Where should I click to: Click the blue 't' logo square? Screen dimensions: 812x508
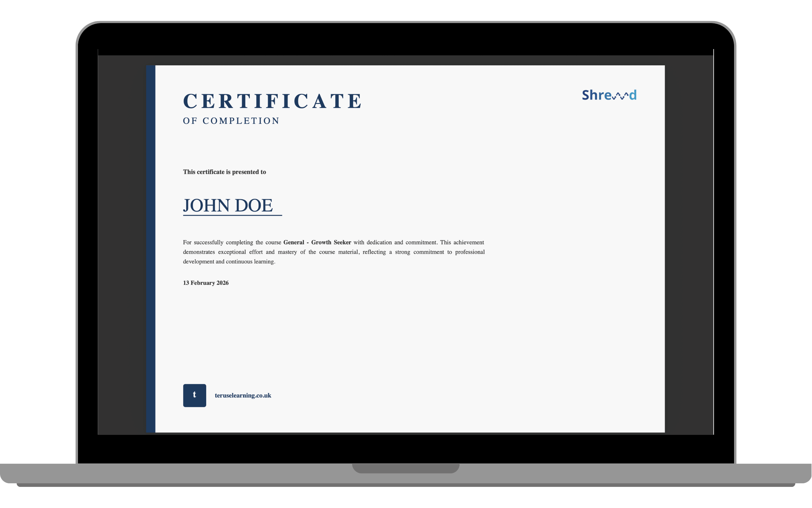click(194, 396)
